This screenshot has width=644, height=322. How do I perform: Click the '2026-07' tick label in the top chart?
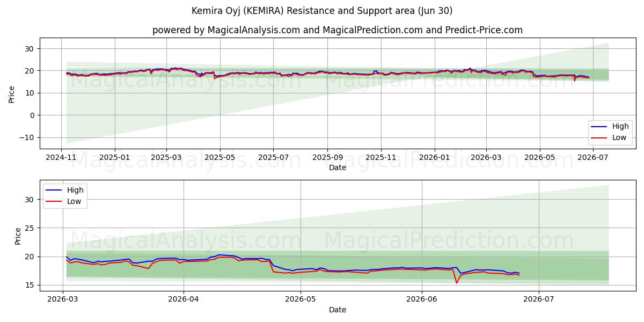click(x=593, y=157)
